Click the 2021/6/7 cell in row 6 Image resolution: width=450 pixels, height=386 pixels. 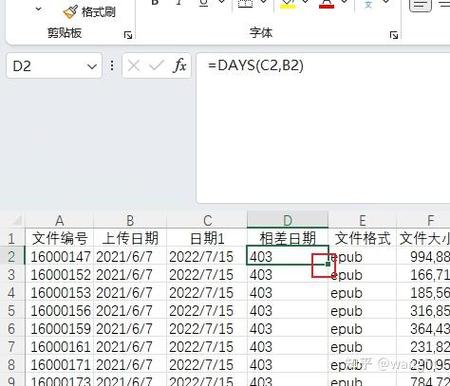pos(130,329)
